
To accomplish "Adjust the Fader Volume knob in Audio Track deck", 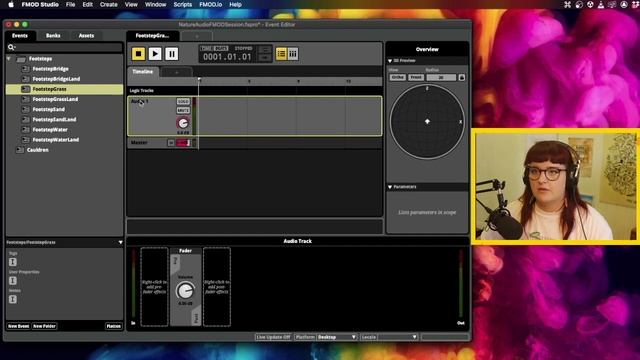I will pyautogui.click(x=185, y=291).
